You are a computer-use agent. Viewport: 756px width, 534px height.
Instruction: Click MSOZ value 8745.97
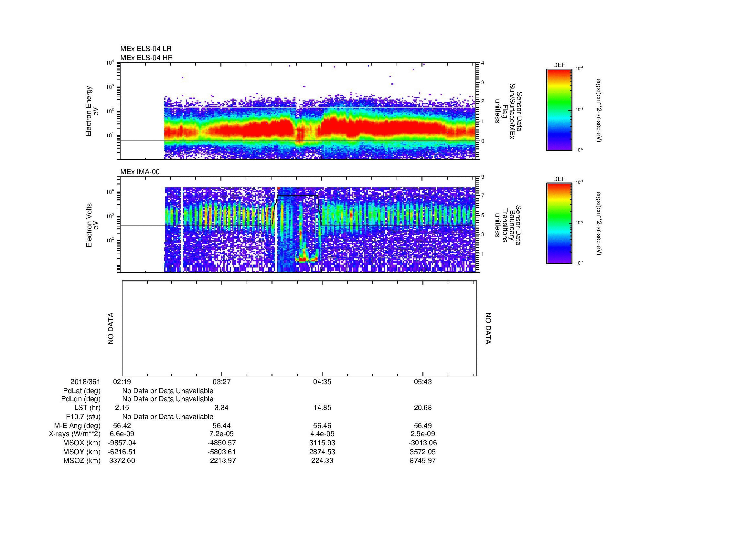pos(423,461)
